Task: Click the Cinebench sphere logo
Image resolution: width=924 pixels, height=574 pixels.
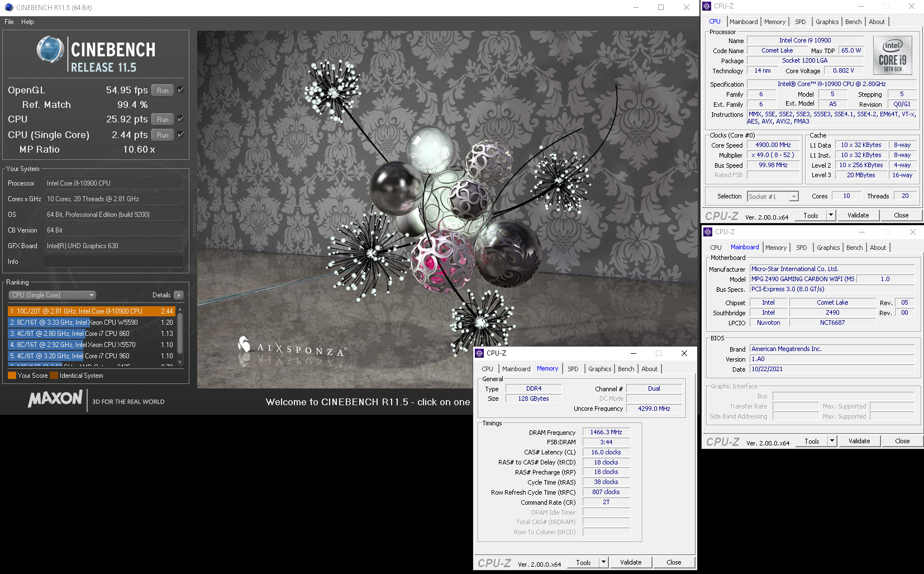Action: (x=50, y=49)
